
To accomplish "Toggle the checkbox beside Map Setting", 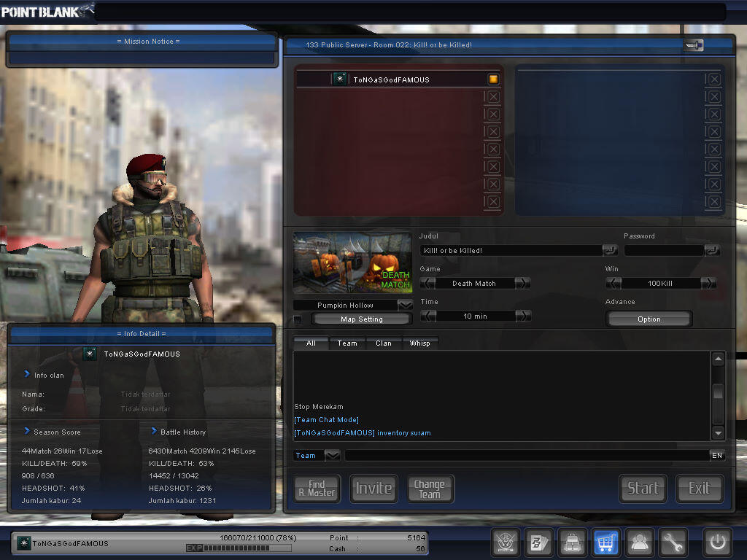I will tap(298, 319).
